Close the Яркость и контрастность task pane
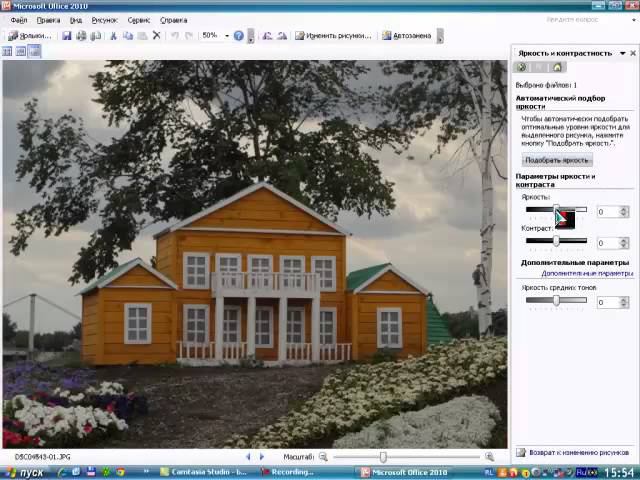The height and width of the screenshot is (480, 640). [633, 53]
